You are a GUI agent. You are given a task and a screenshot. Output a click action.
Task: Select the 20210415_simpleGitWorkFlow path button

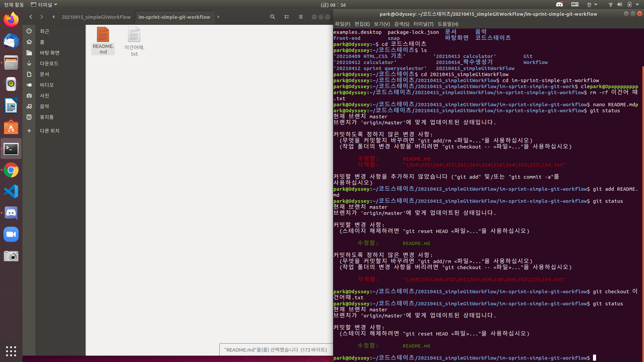coord(96,17)
